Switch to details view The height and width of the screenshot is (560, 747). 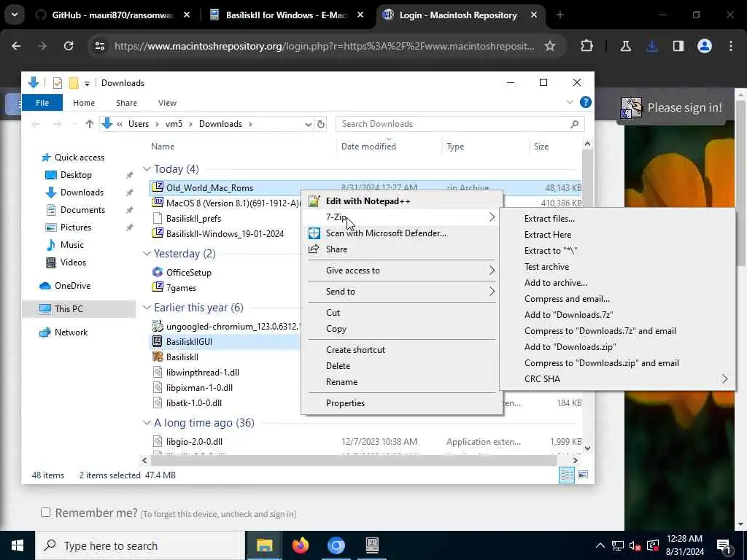(x=566, y=475)
